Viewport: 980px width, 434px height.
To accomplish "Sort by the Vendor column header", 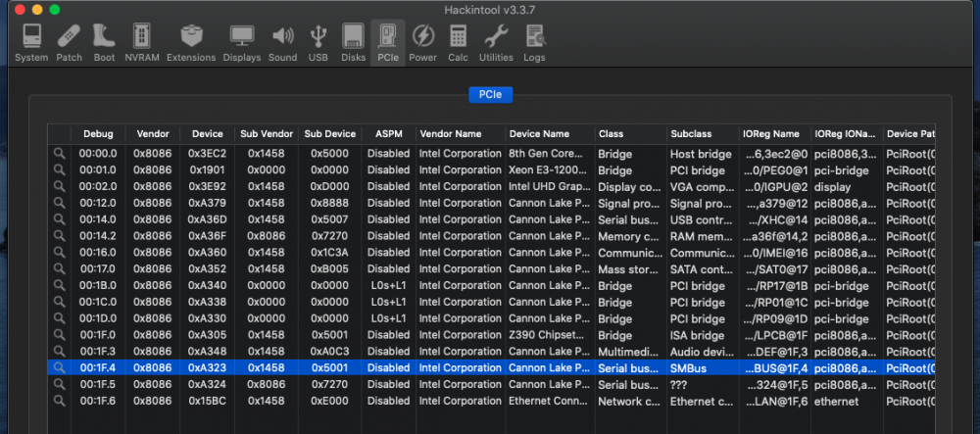I will click(x=153, y=133).
